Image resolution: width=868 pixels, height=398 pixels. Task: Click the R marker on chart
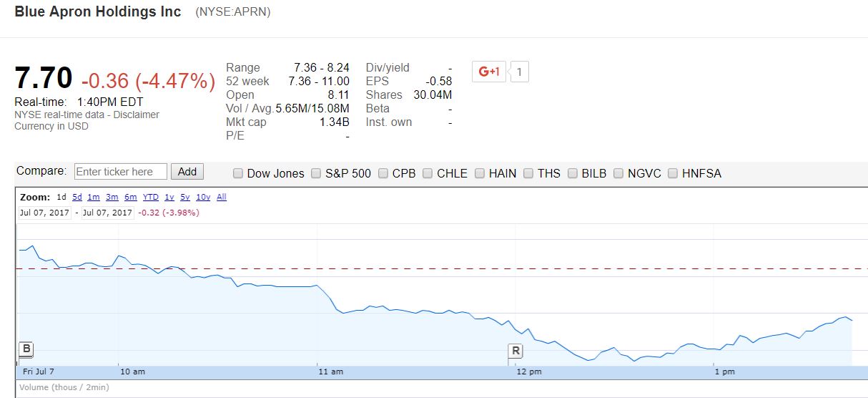click(x=516, y=351)
